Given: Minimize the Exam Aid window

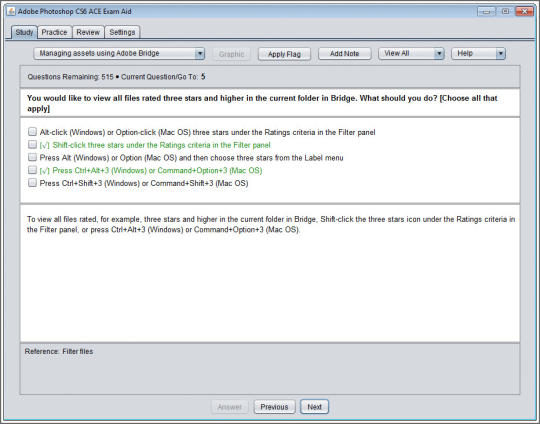Looking at the screenshot, I should (x=486, y=12).
